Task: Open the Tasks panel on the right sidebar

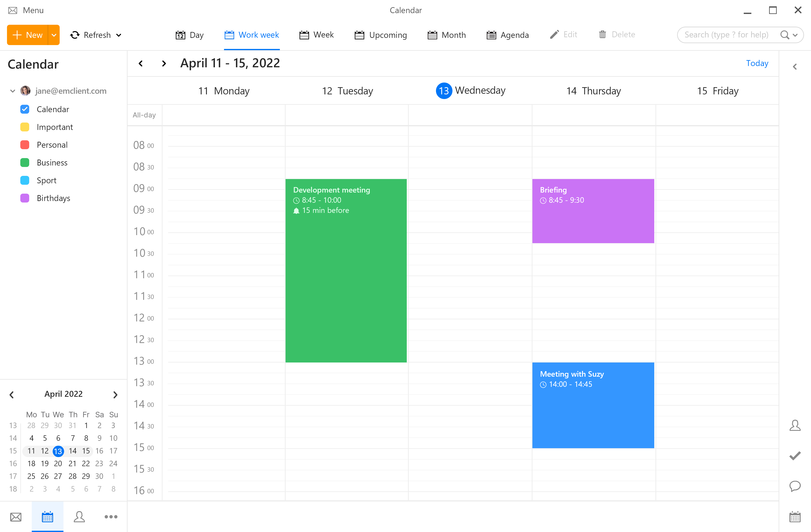Action: [795, 456]
